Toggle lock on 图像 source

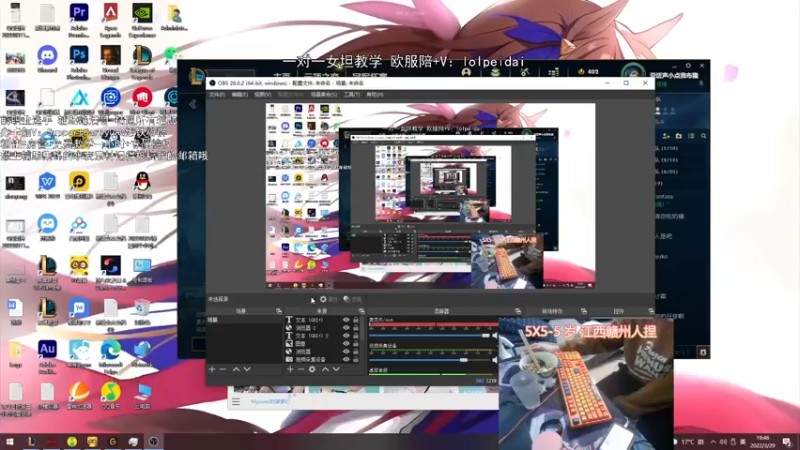(356, 344)
